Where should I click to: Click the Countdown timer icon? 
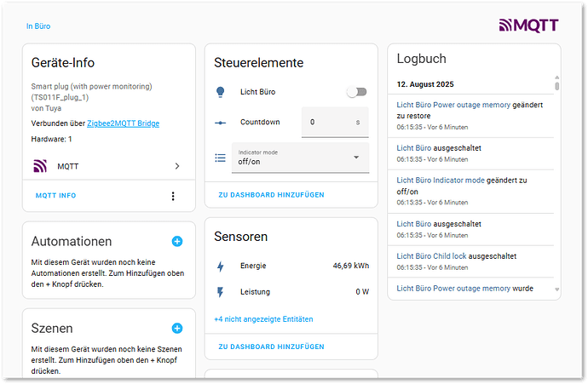(x=220, y=123)
